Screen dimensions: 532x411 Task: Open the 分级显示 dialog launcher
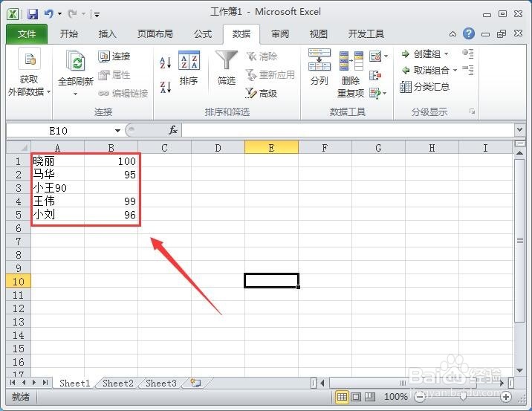point(472,111)
